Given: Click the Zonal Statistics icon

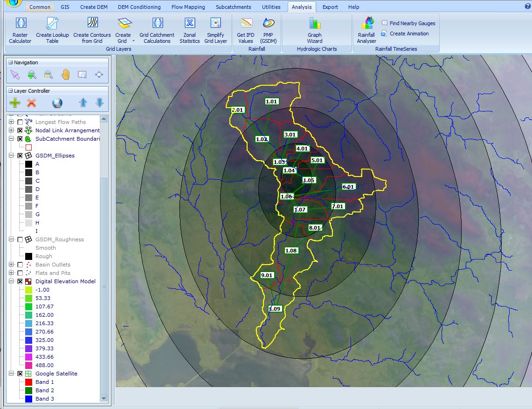Looking at the screenshot, I should pos(190,30).
